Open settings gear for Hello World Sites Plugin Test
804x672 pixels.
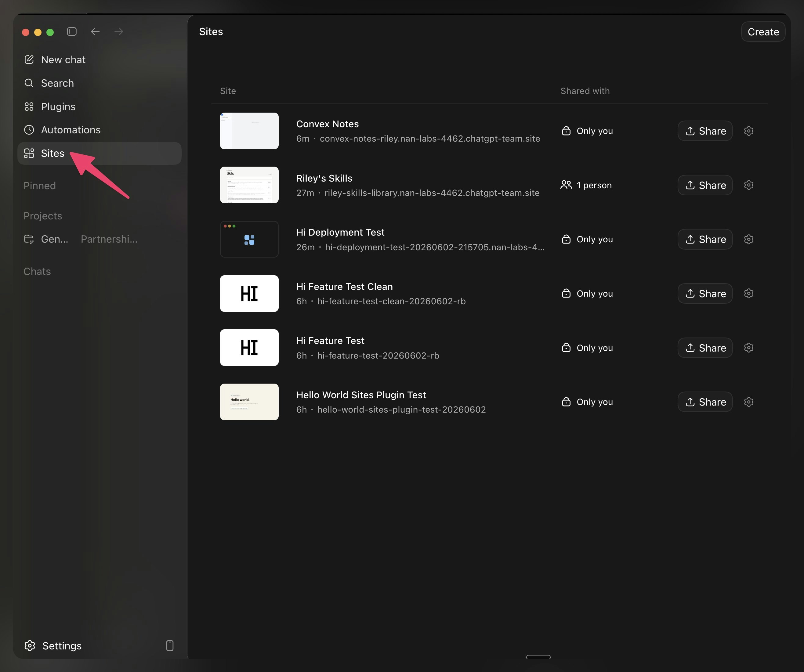coord(749,402)
